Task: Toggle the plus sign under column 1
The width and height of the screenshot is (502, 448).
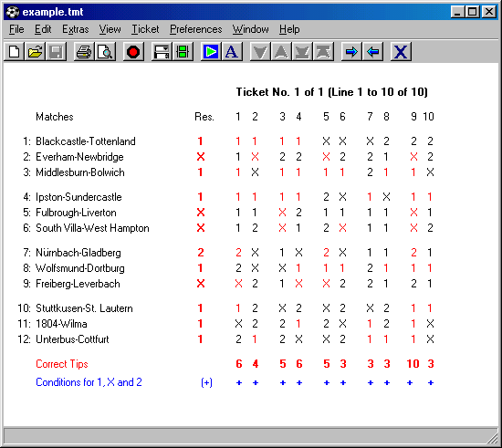Action: (x=239, y=382)
